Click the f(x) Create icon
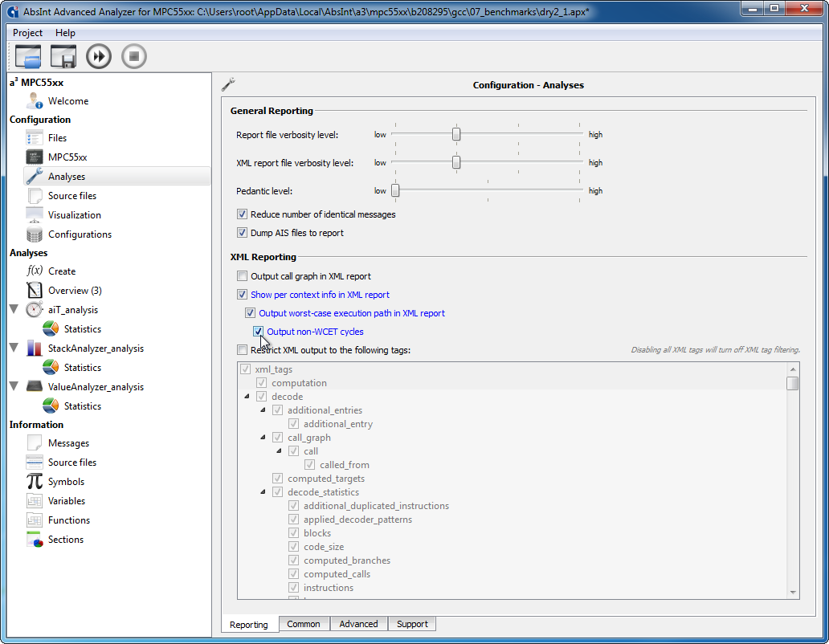The image size is (829, 644). 35,271
